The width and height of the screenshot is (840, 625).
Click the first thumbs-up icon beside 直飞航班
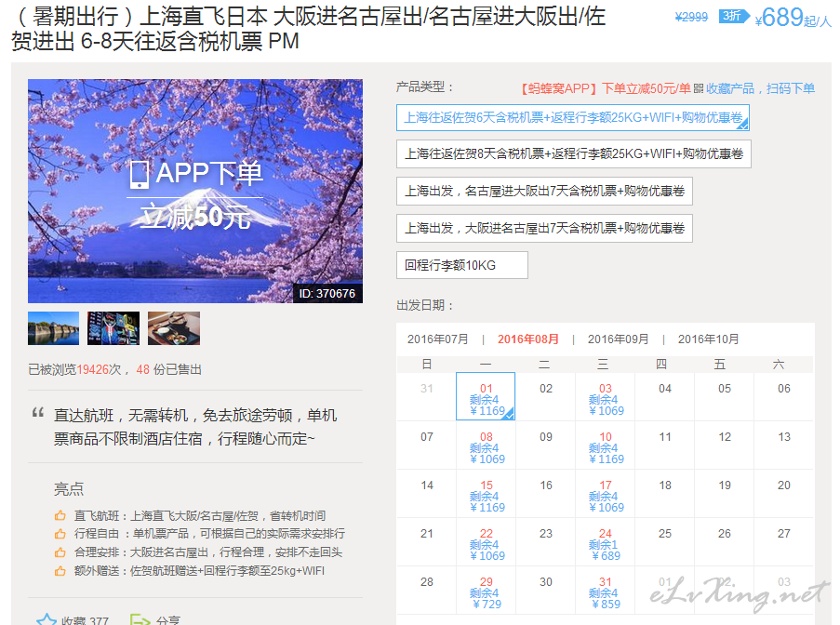pyautogui.click(x=60, y=516)
